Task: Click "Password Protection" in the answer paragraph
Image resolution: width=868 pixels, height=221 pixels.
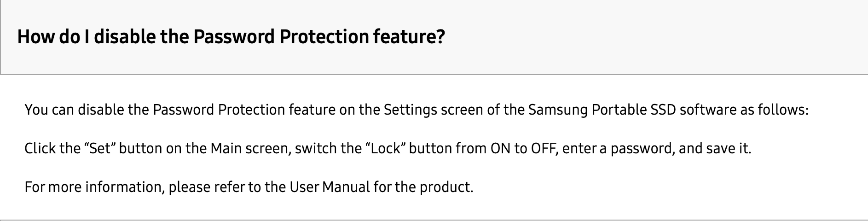Action: point(219,110)
